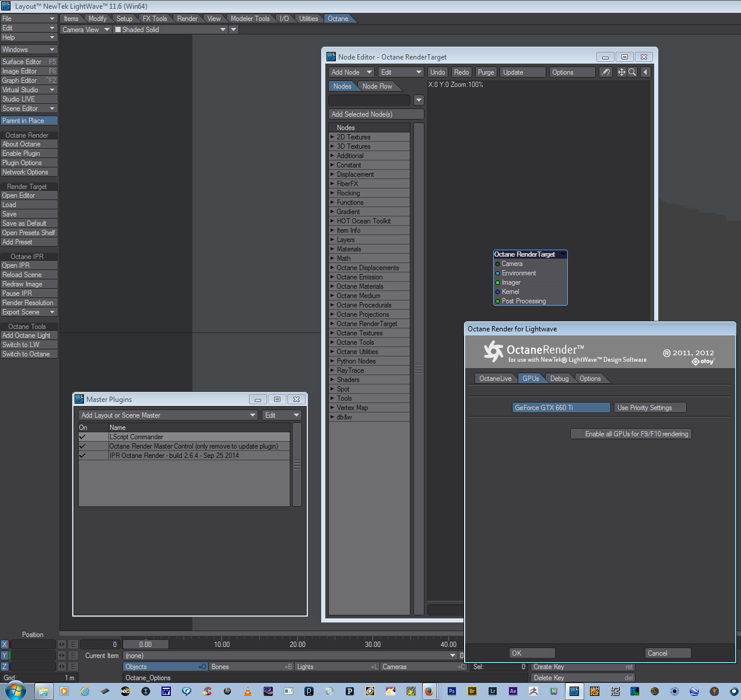Open the Node Editor Edit dropdown
Viewport: 741px width, 700px height.
point(401,72)
